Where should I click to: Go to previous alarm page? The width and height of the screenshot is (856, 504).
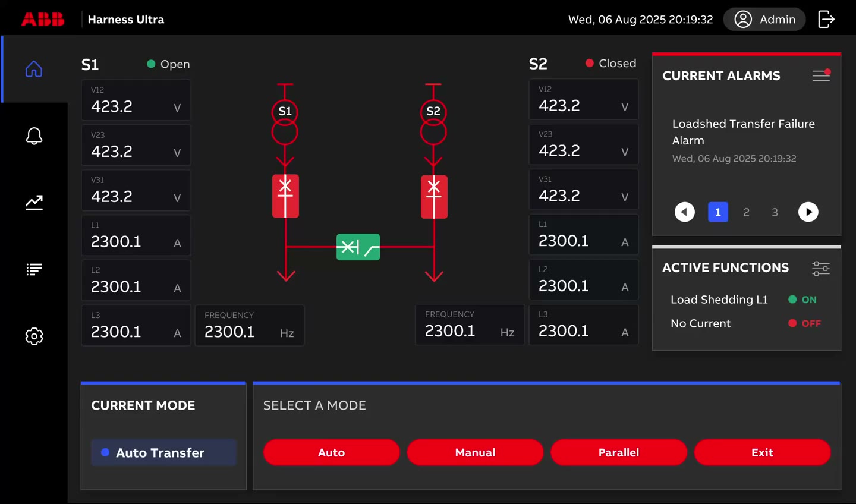pos(685,212)
